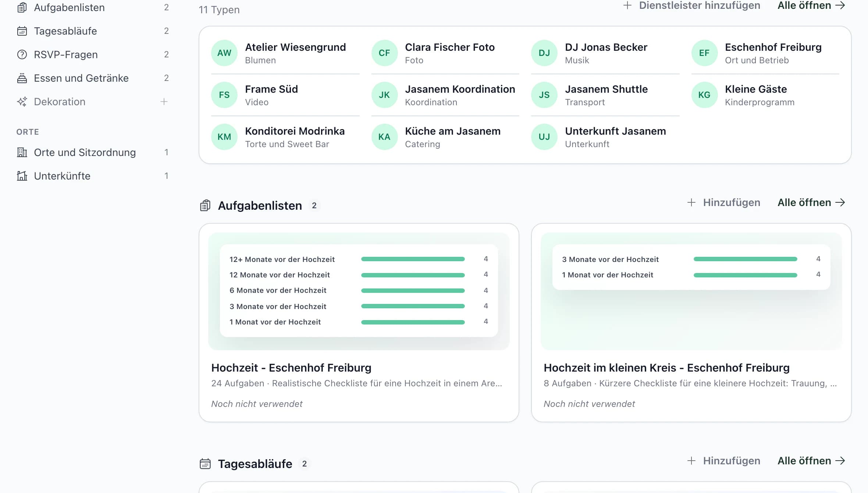Click progress bar for 6 Monate vor der Hochzeit

pyautogui.click(x=413, y=291)
